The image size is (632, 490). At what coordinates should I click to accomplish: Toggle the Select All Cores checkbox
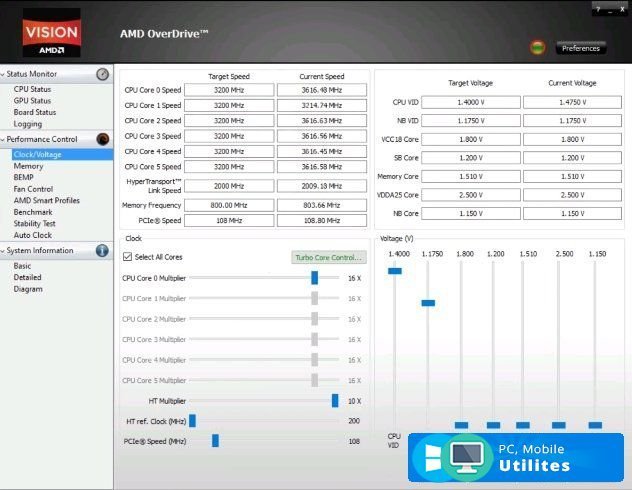(x=127, y=257)
